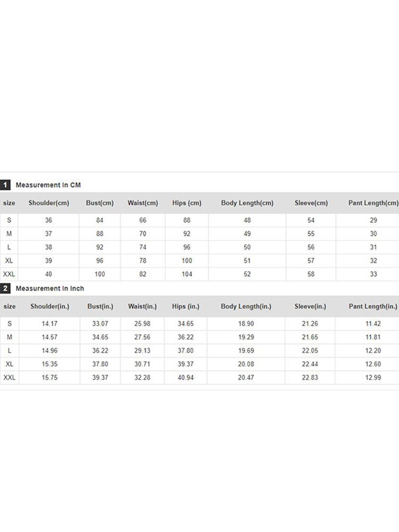The image size is (399, 532).
Task: Click the 12.99 pant length value
Action: coord(373,377)
